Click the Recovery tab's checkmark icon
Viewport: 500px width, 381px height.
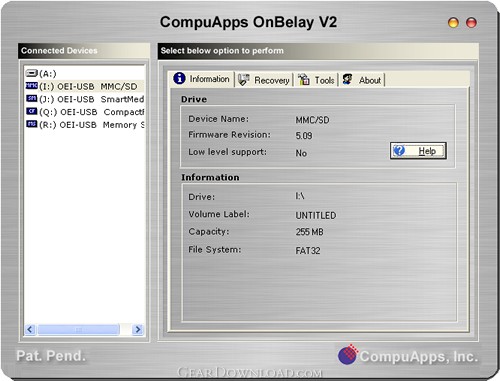[x=243, y=80]
